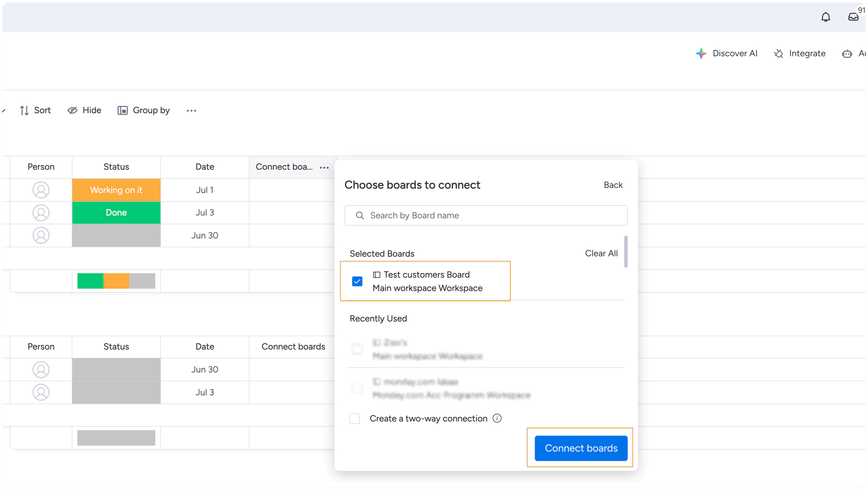Uncheck the Test customers Board checkbox
This screenshot has width=868, height=490.
pyautogui.click(x=357, y=281)
